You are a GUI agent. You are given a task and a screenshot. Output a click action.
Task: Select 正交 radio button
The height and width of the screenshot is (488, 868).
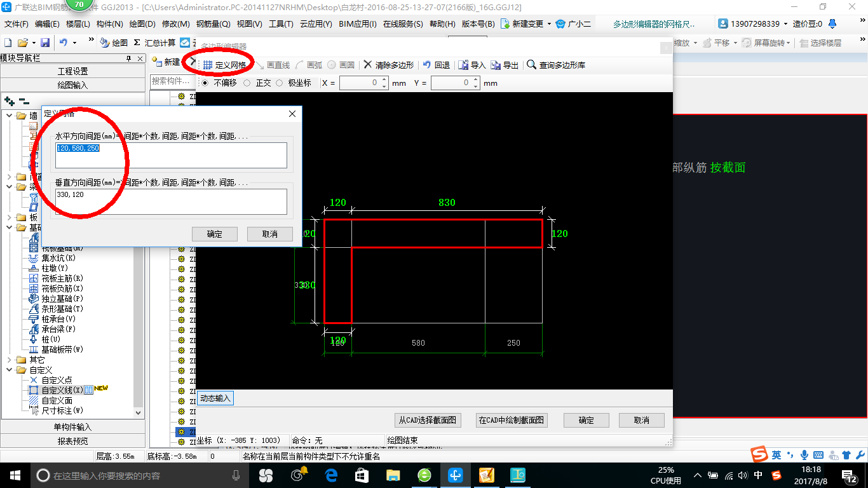point(247,83)
